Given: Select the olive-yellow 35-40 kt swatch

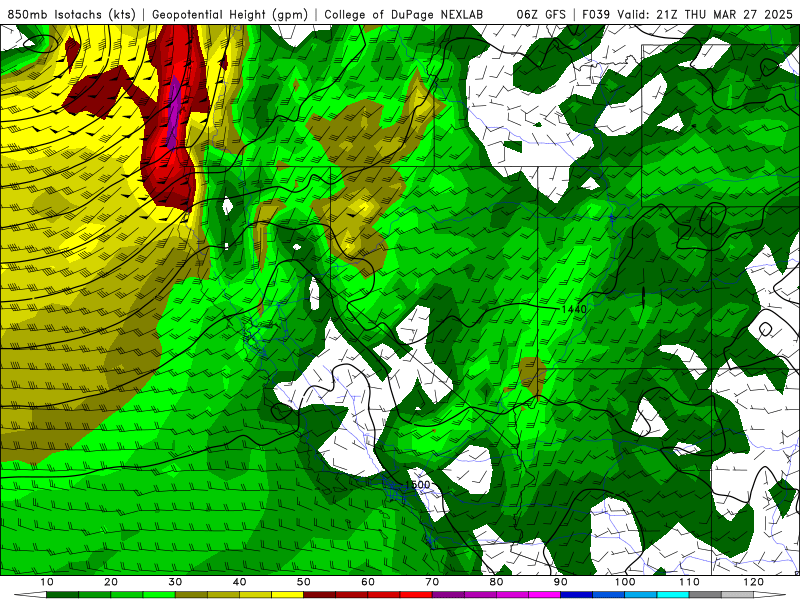Looking at the screenshot, I should pyautogui.click(x=223, y=595).
